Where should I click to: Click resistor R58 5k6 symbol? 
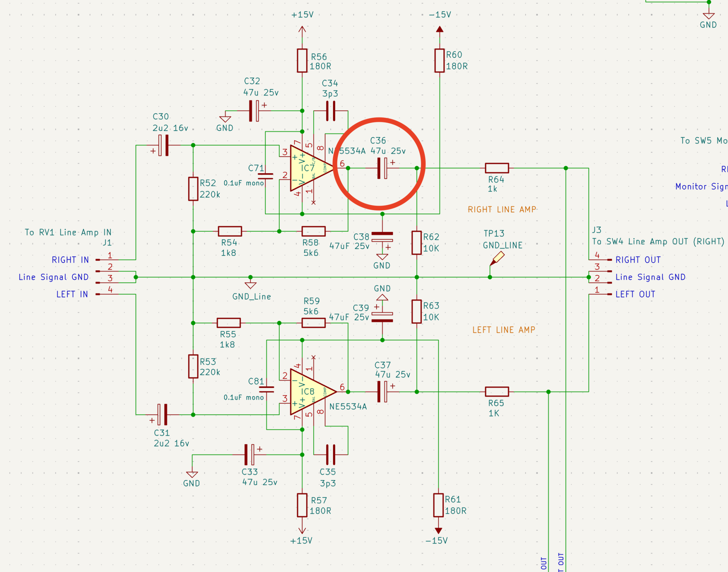pos(314,231)
